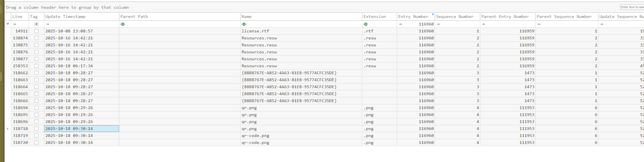Open the abc operator icon in the Extension filter cell
Screen dimensions: 644x162
366,24
